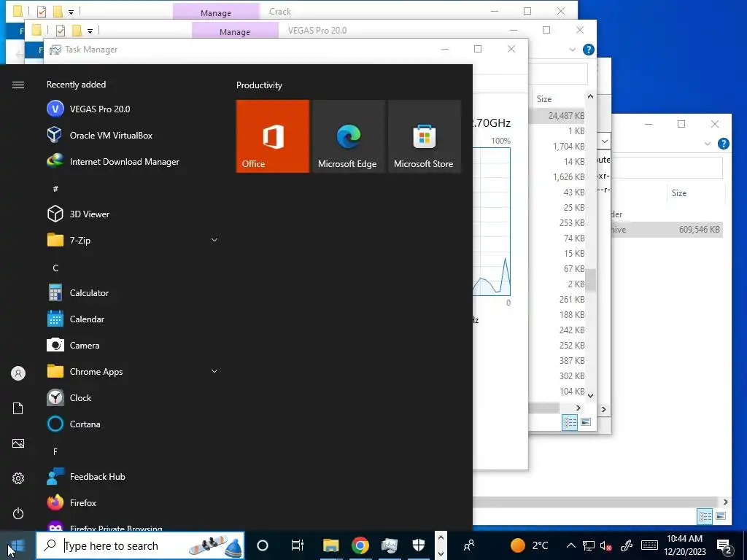Open Cortana circle on taskbar
Screen dimensions: 747x560
(x=263, y=545)
